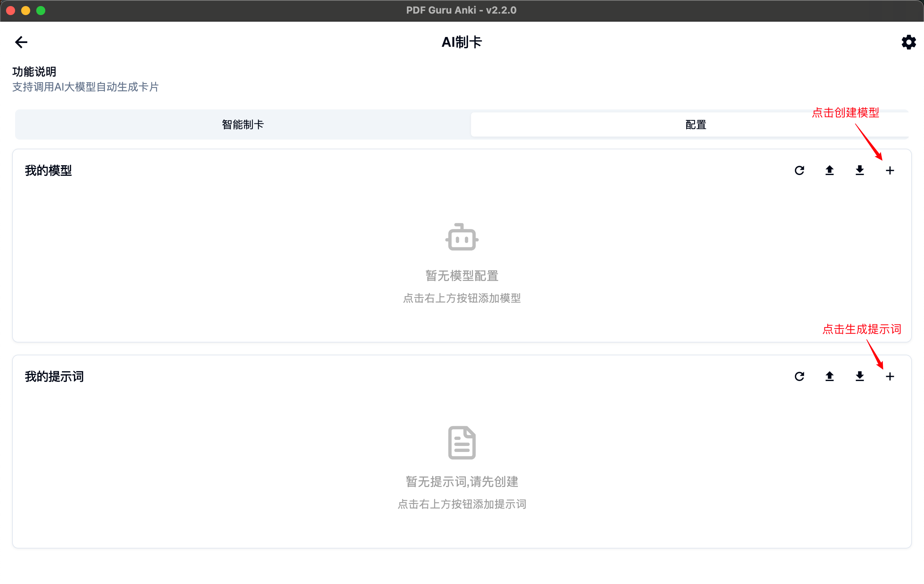Click the 我的模型 section heading
Viewport: 924px width, 584px height.
48,170
